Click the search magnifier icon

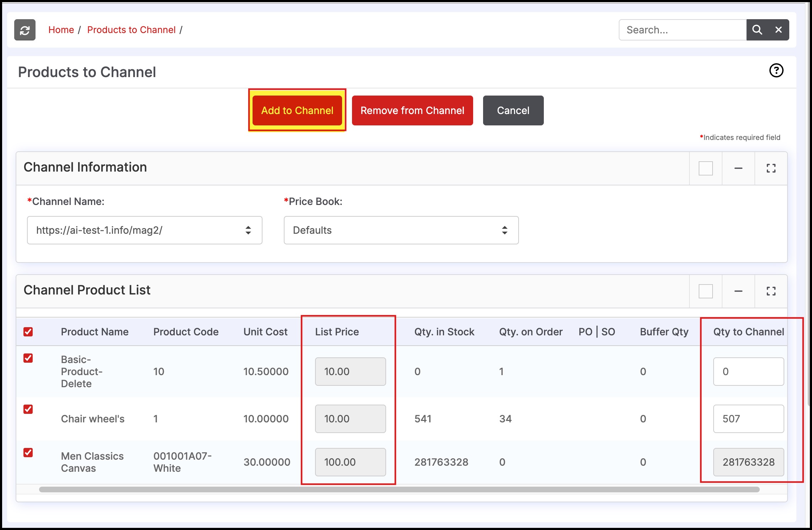pyautogui.click(x=757, y=30)
